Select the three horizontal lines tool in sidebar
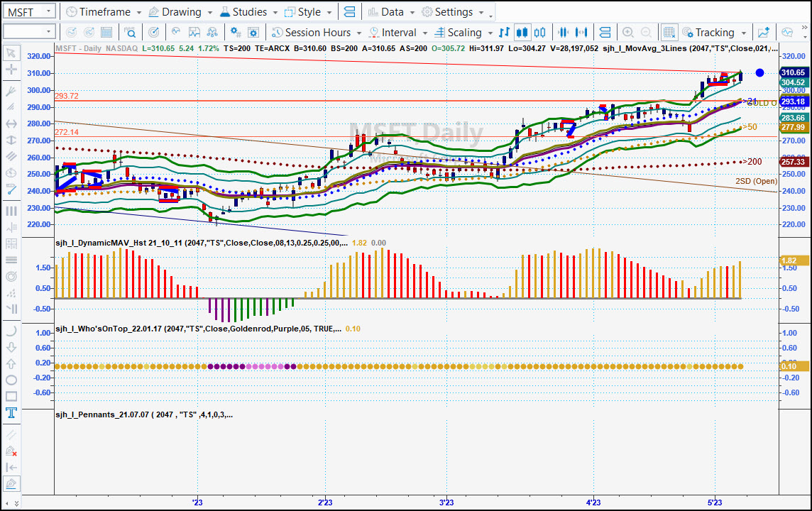Viewport: 812px width, 511px height. (x=11, y=260)
